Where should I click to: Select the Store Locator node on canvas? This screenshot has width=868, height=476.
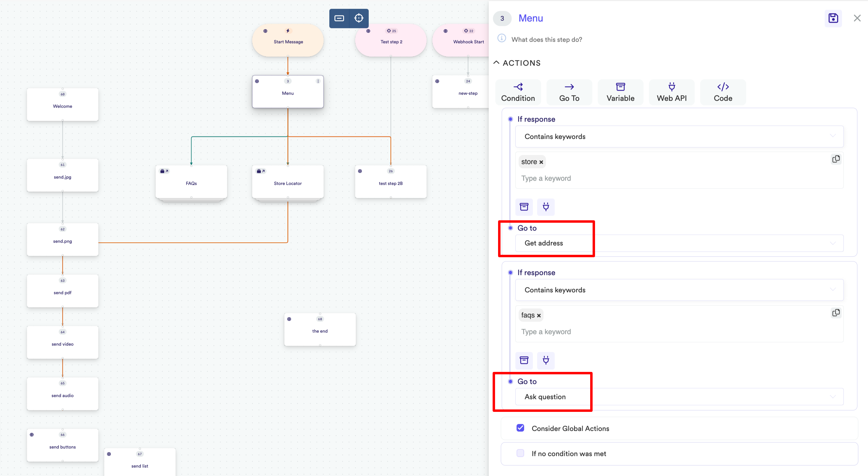(288, 183)
